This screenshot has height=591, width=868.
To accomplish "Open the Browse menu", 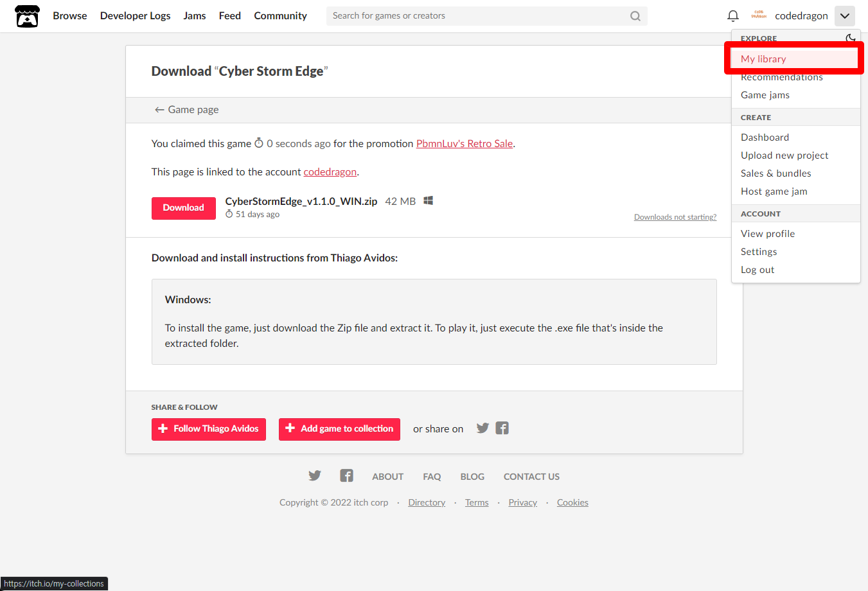I will tap(70, 15).
